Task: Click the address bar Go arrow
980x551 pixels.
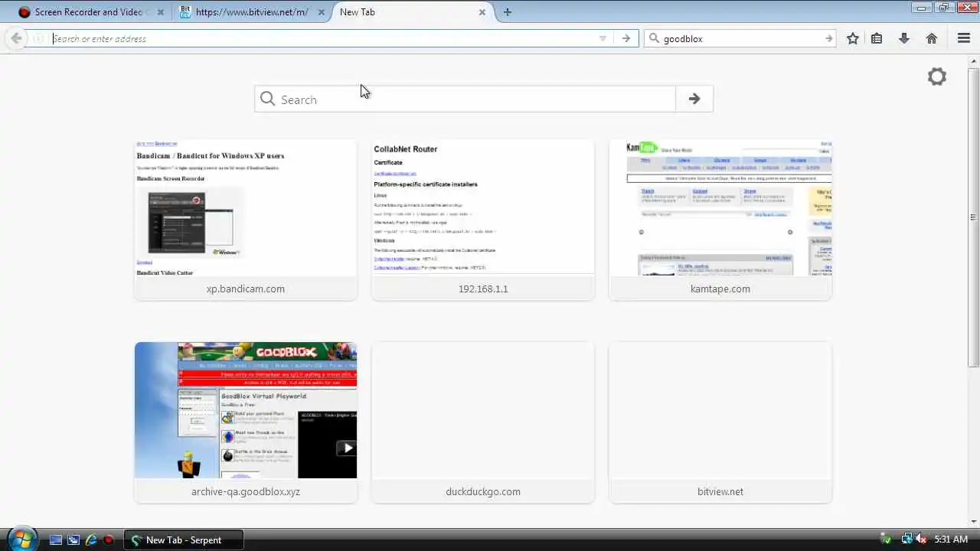Action: point(626,38)
